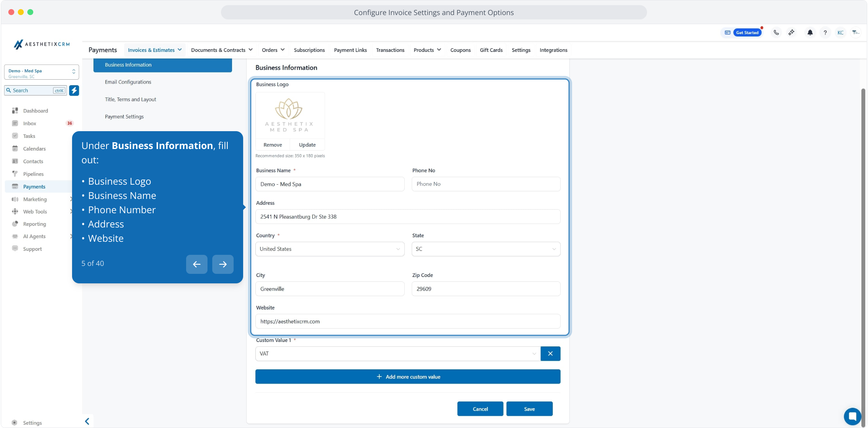Open the chat widget bubble icon

[852, 416]
